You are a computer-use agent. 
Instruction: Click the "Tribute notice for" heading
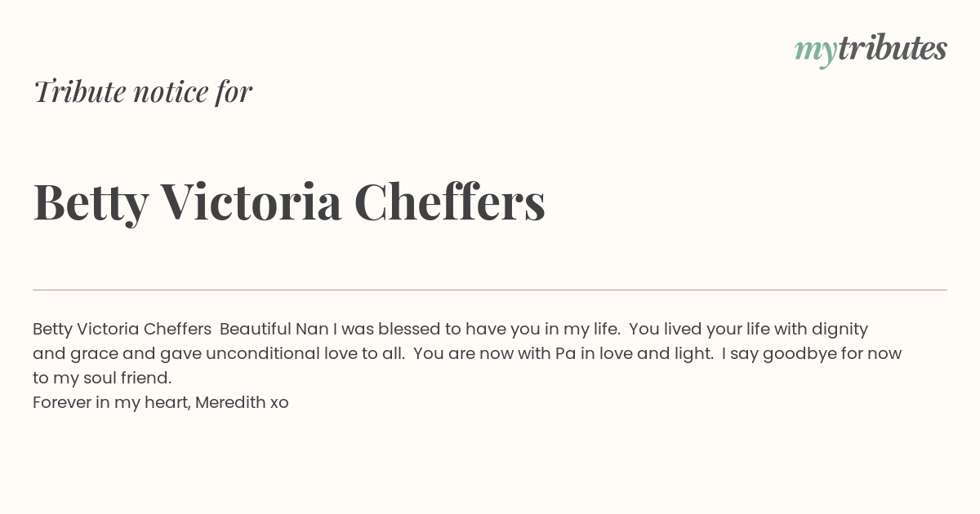[x=142, y=92]
